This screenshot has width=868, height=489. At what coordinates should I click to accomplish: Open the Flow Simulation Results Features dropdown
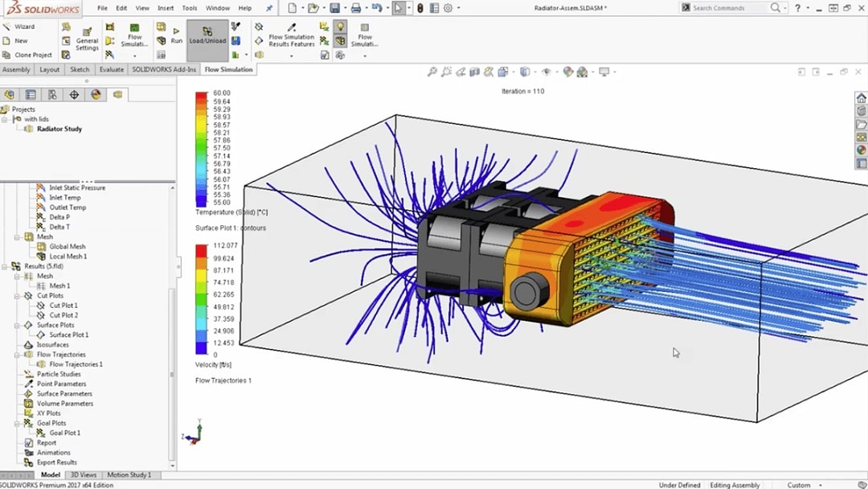click(x=291, y=46)
